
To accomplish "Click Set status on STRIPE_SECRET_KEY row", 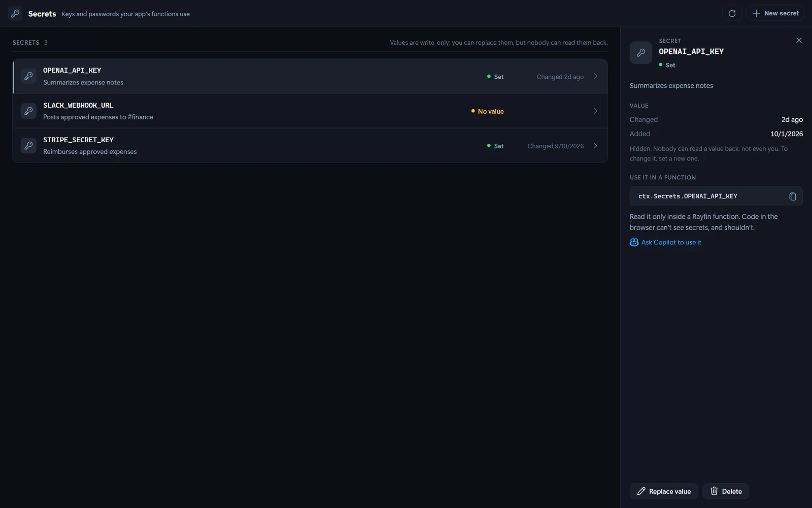I will coord(495,146).
